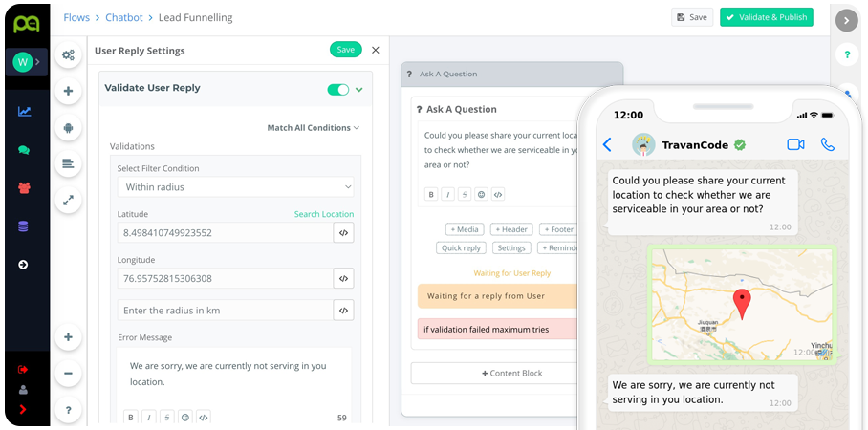
Task: Tap the video call icon in phone
Action: click(x=794, y=144)
